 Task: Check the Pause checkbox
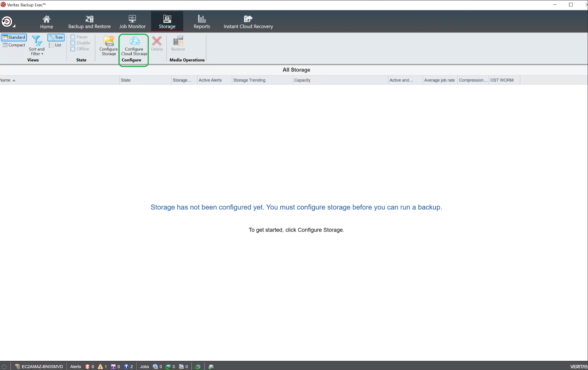point(73,37)
